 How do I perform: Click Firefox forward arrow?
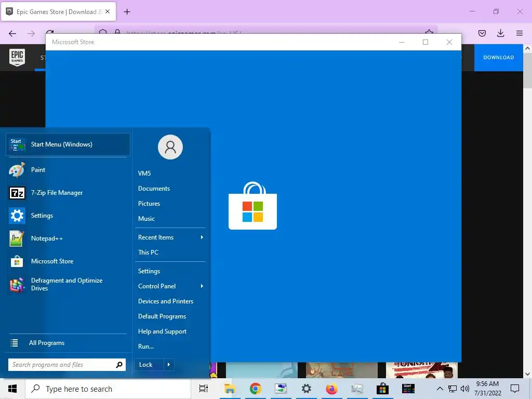[31, 33]
